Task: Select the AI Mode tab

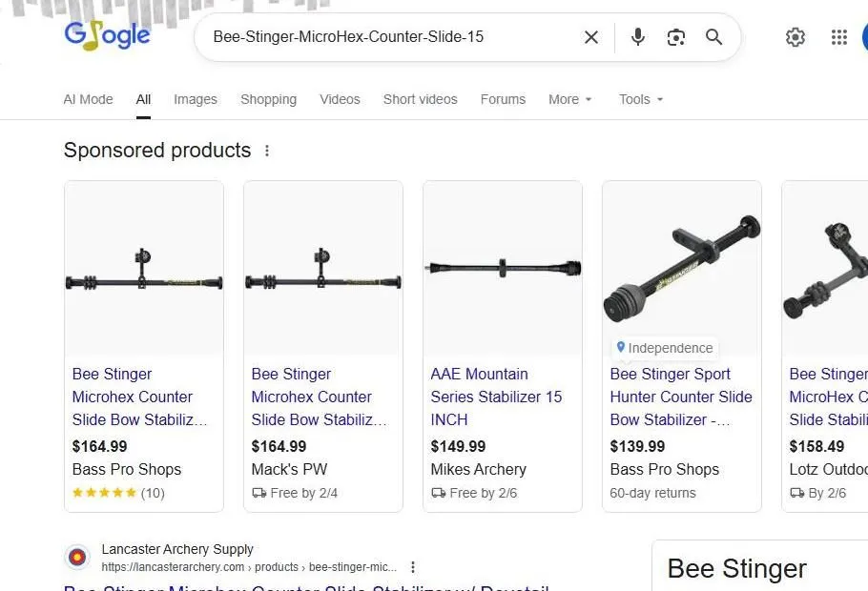Action: [x=88, y=99]
